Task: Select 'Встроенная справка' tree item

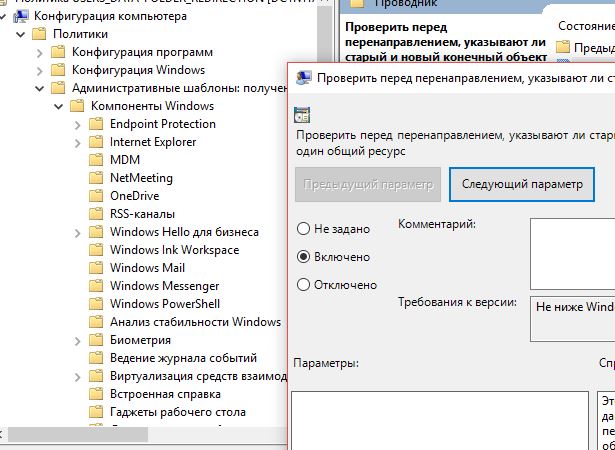Action: tap(165, 394)
